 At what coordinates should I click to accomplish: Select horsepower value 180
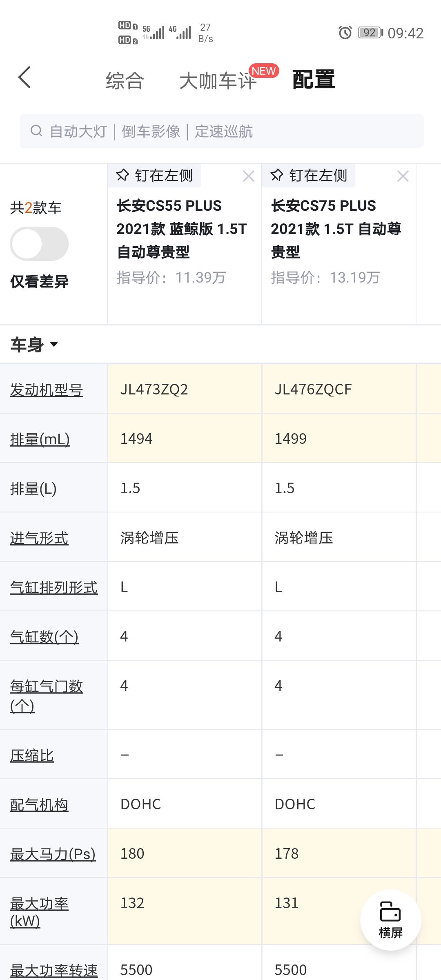(x=132, y=854)
